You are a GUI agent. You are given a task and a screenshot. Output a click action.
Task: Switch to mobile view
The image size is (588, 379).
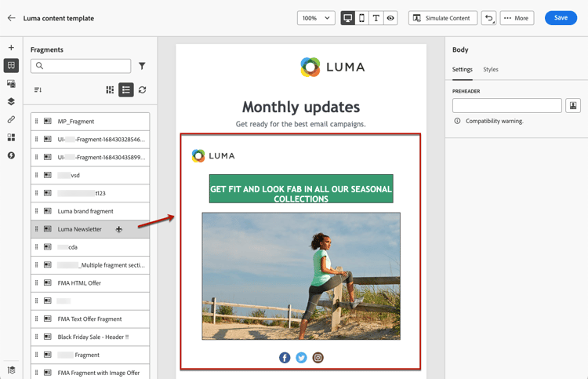coord(362,18)
